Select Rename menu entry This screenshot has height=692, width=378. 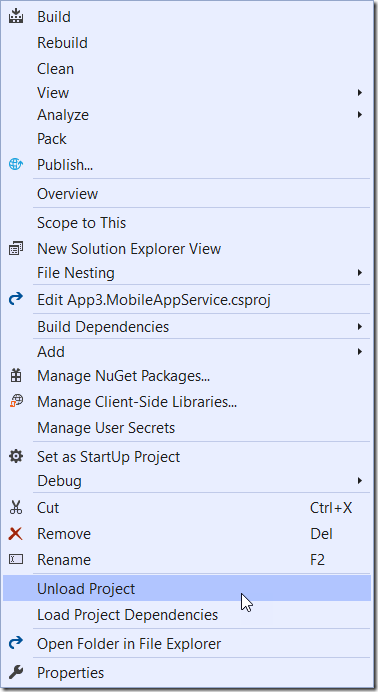pos(187,560)
